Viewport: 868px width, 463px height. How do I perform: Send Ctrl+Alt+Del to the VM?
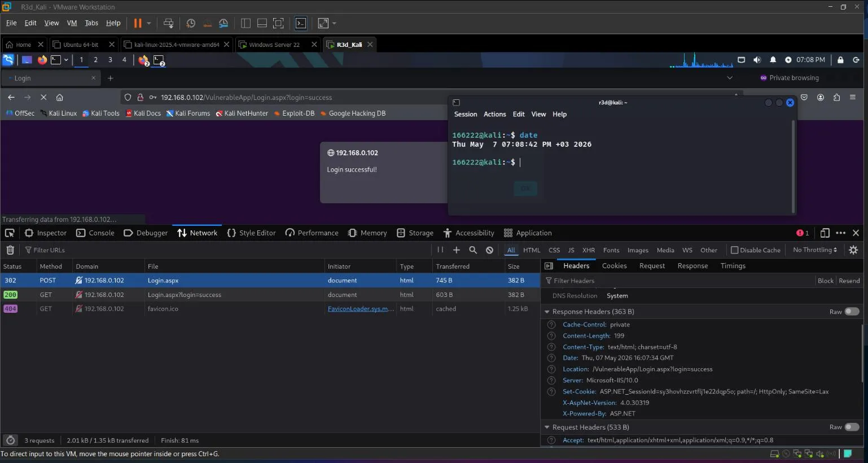click(x=168, y=23)
